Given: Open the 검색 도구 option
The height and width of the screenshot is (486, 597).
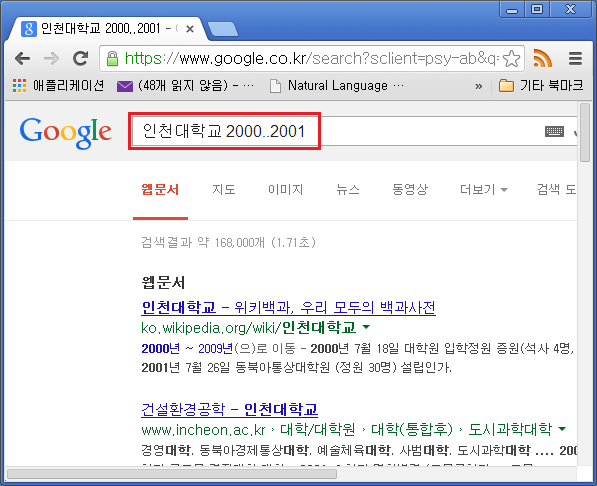Looking at the screenshot, I should (557, 190).
